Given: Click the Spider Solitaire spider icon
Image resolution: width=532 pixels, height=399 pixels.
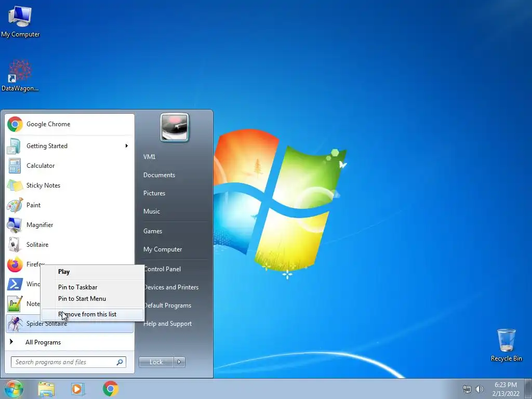Looking at the screenshot, I should tap(15, 323).
